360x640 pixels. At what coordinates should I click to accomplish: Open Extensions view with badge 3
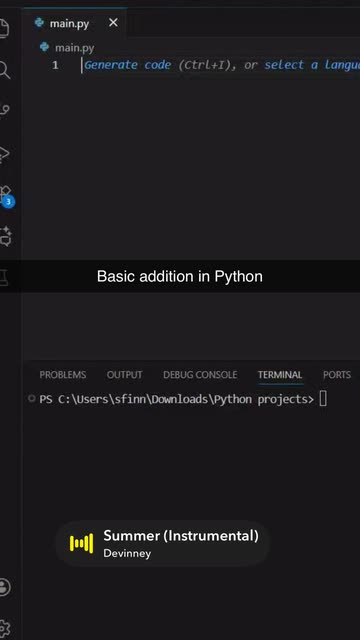6,196
